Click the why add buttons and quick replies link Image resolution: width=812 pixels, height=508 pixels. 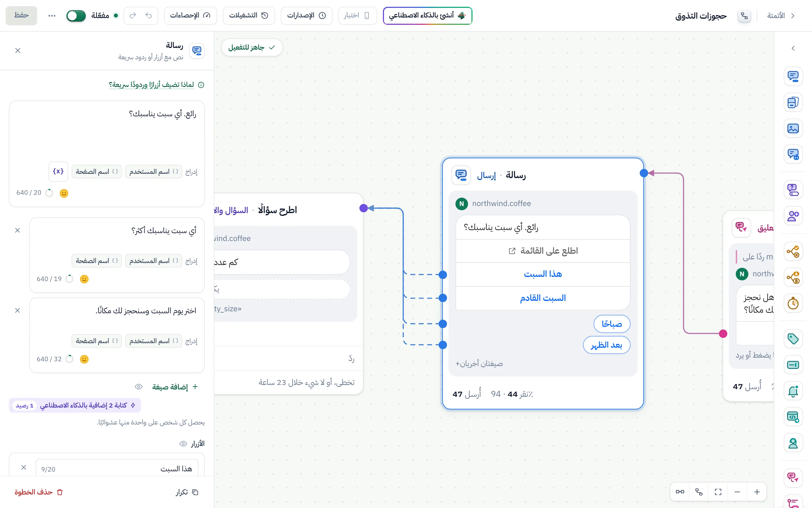[x=156, y=85]
